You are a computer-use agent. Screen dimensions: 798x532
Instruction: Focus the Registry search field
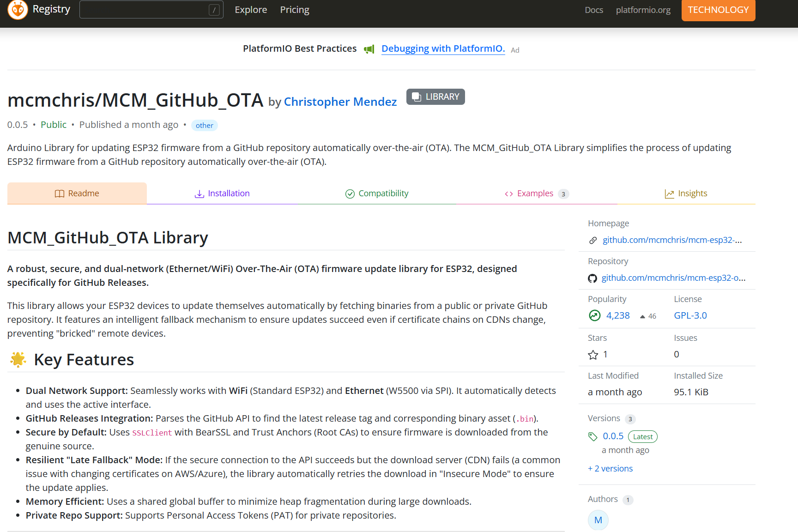tap(145, 10)
